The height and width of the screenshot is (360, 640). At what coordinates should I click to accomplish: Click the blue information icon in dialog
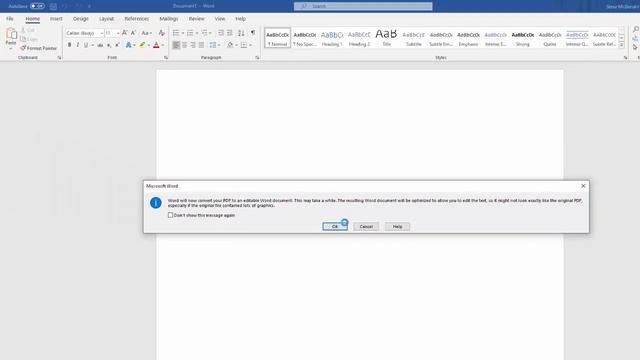[x=156, y=203]
